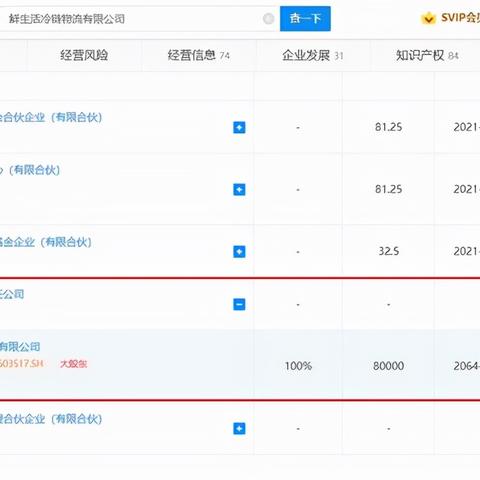480x480 pixels.
Task: Click the 查一下 search button
Action: point(305,18)
